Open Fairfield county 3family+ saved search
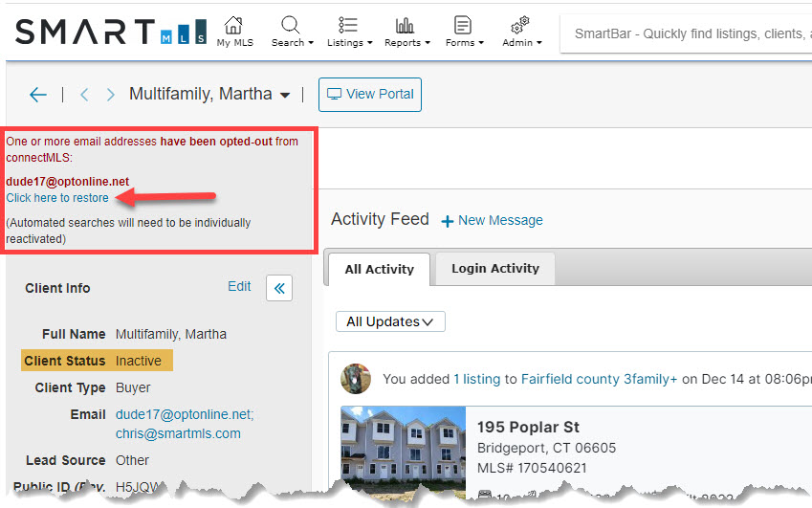This screenshot has height=508, width=812. coord(599,379)
